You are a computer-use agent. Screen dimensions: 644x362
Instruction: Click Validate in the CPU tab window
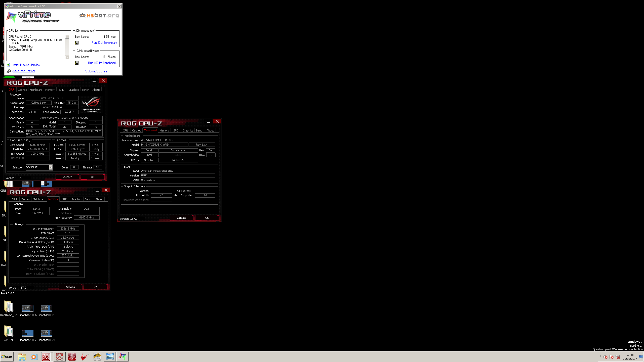pos(67,177)
